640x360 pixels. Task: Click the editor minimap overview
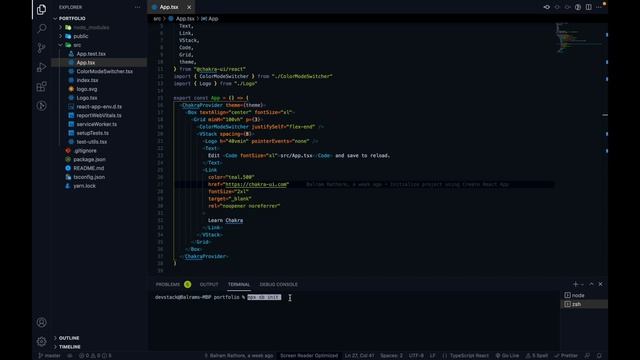[578, 38]
